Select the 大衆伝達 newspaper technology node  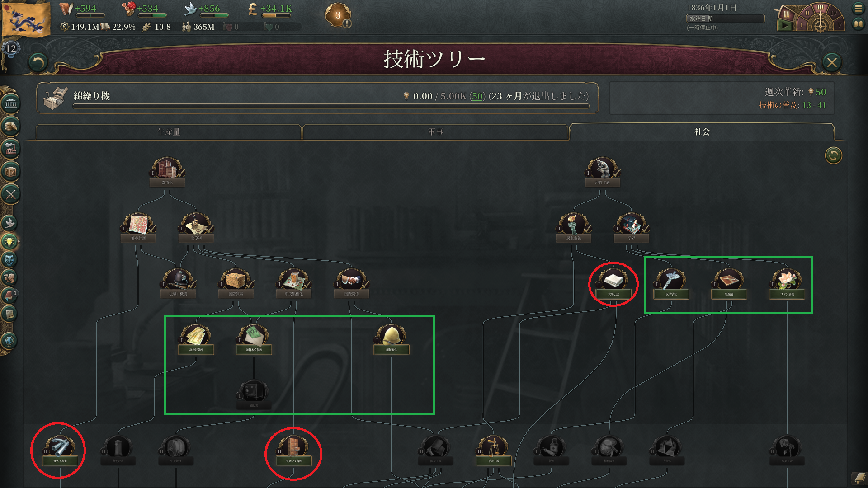(x=613, y=285)
